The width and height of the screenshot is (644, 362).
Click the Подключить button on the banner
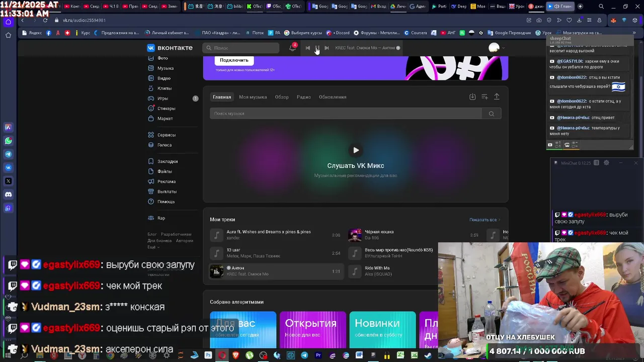(234, 60)
